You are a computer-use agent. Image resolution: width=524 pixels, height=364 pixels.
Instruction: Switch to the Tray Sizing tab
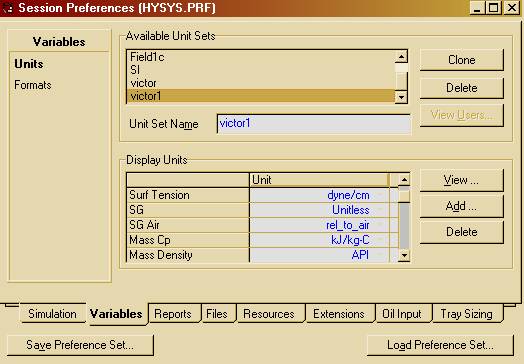pyautogui.click(x=467, y=314)
